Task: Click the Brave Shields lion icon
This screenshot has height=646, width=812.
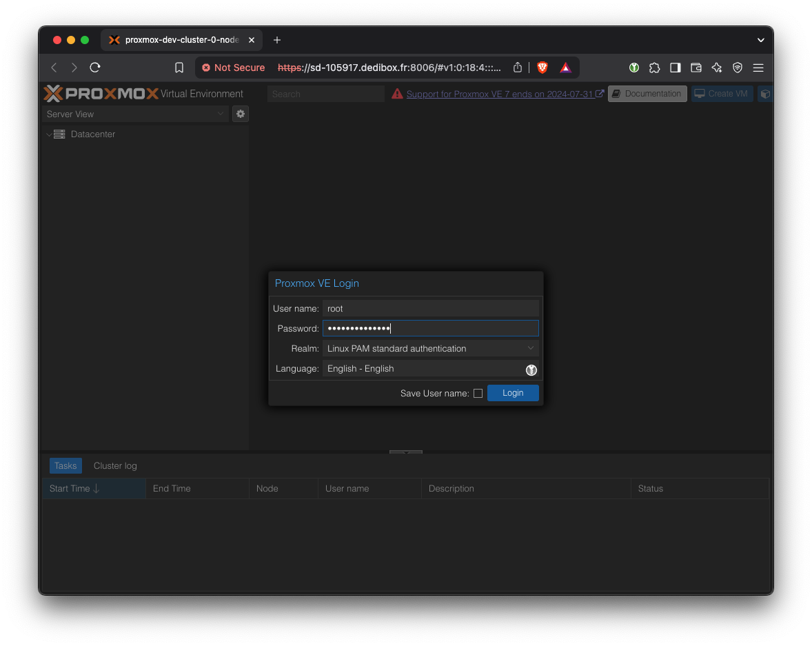Action: (x=542, y=68)
